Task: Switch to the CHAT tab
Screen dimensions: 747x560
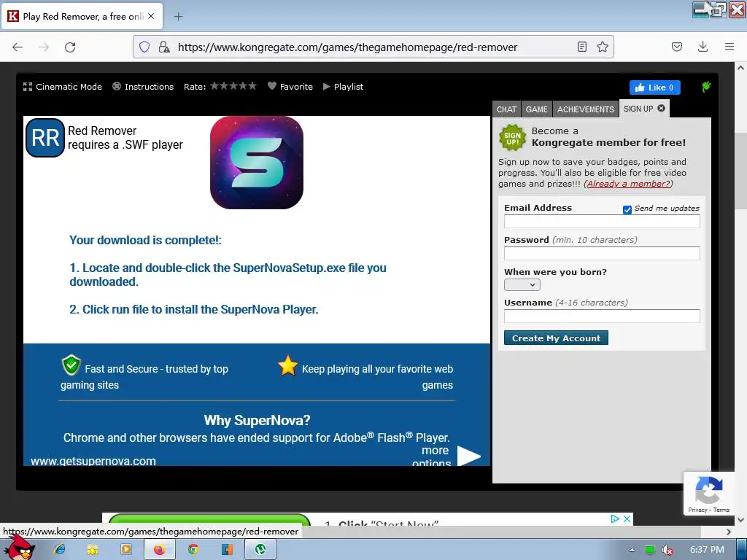Action: (x=506, y=109)
